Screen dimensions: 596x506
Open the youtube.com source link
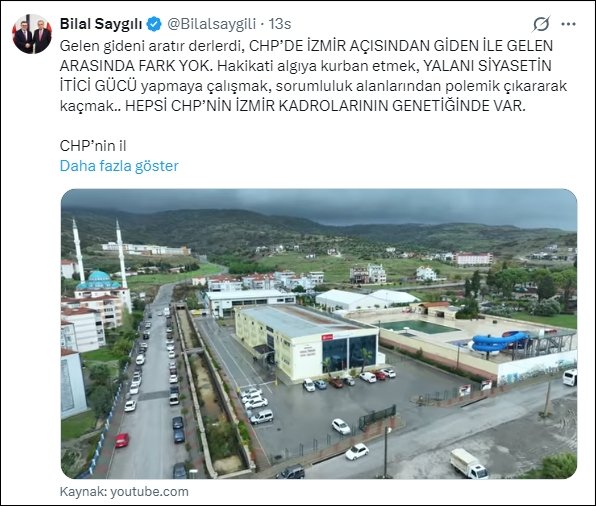coord(149,492)
